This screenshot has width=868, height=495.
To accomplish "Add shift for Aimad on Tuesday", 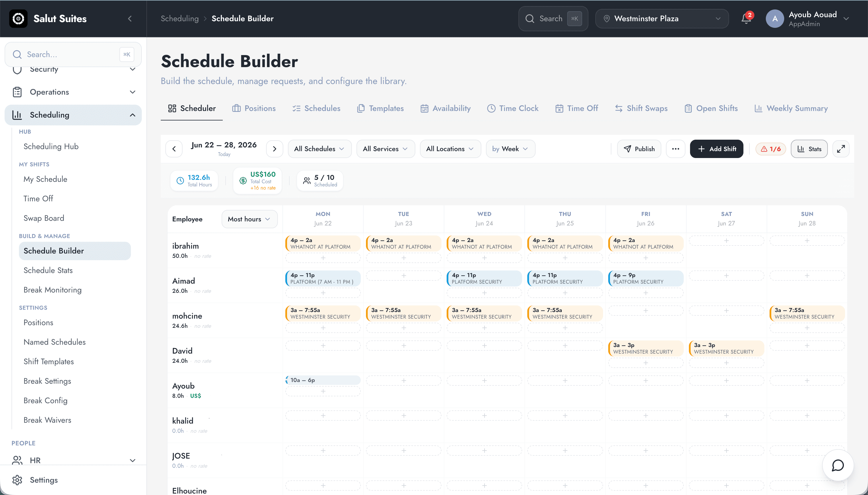I will [404, 276].
